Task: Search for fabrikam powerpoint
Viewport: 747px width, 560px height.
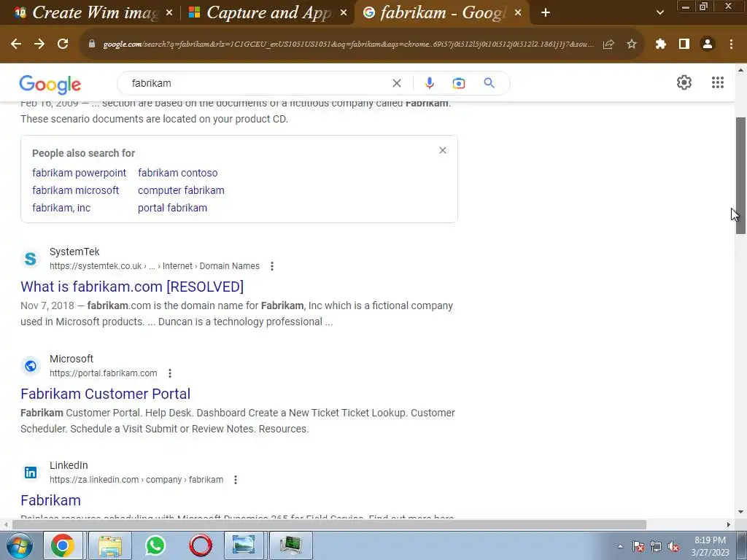Action: [x=79, y=173]
